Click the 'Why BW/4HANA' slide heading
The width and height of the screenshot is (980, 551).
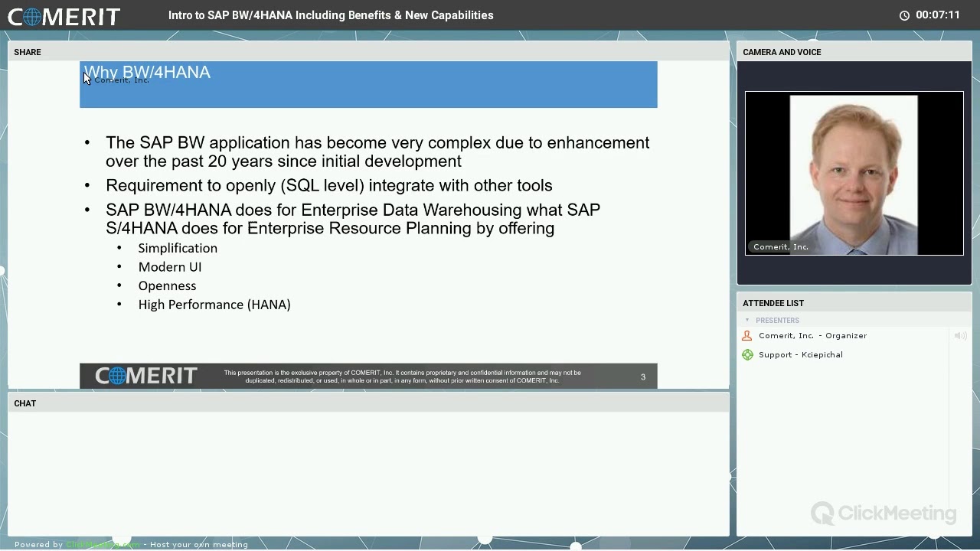click(x=147, y=72)
